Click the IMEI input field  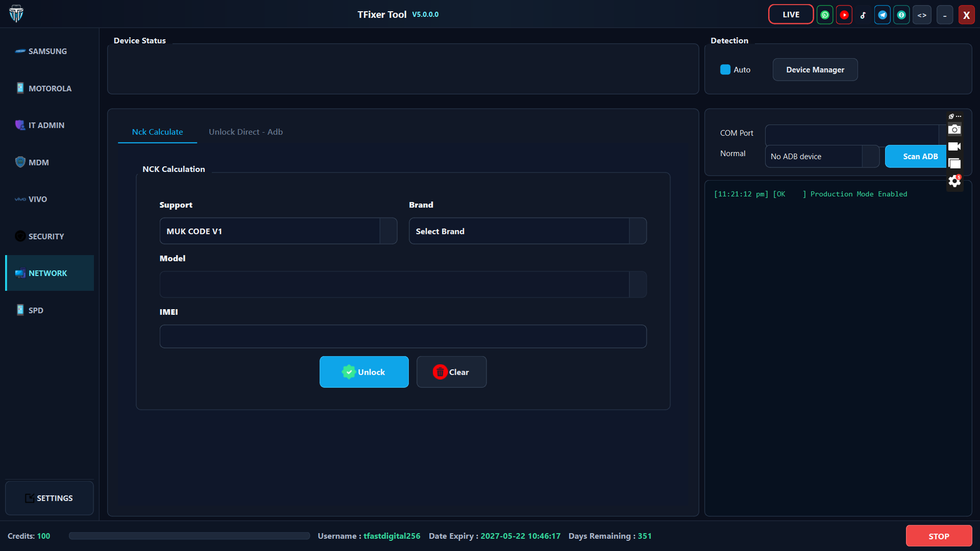pos(403,336)
